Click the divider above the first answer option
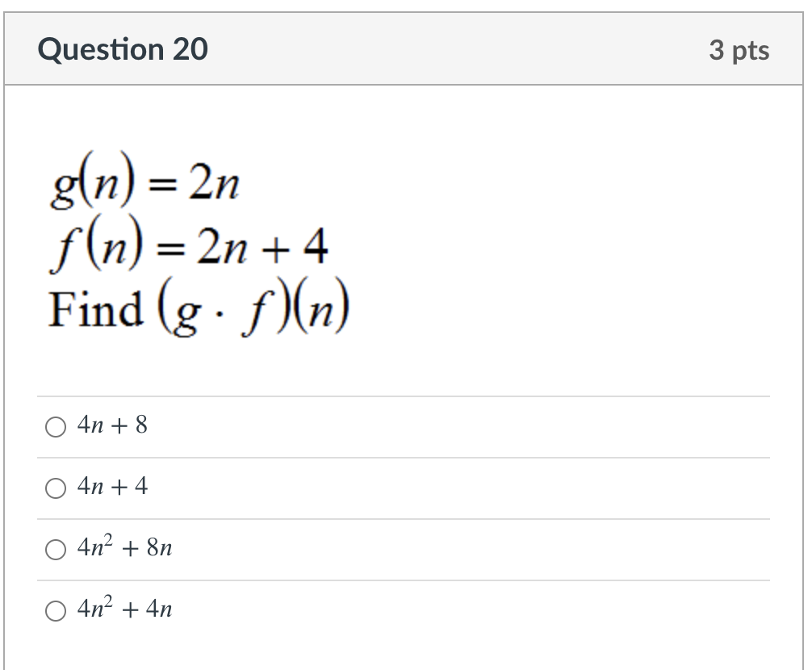812x670 pixels. (x=404, y=396)
